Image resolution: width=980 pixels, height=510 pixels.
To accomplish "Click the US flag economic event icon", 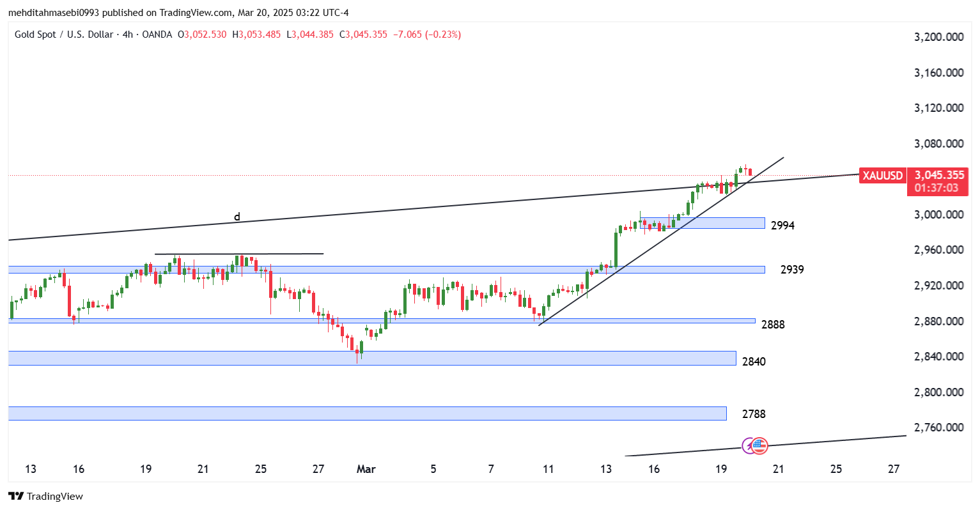I will click(x=759, y=446).
